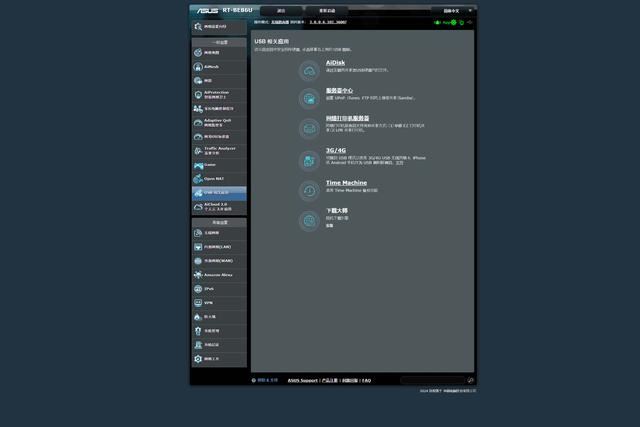Click the system log icon
Viewport: 640px width, 427px height.
tap(198, 345)
